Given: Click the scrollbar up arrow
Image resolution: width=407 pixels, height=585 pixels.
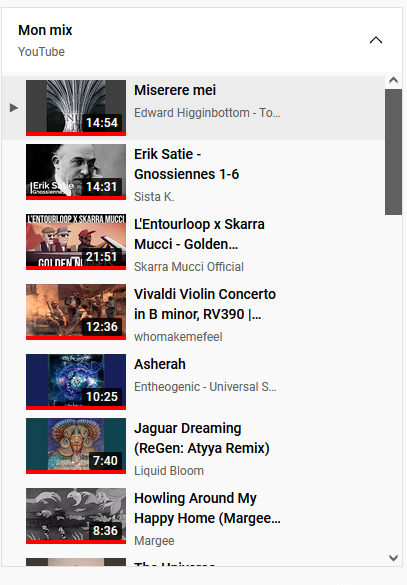Looking at the screenshot, I should [x=393, y=80].
